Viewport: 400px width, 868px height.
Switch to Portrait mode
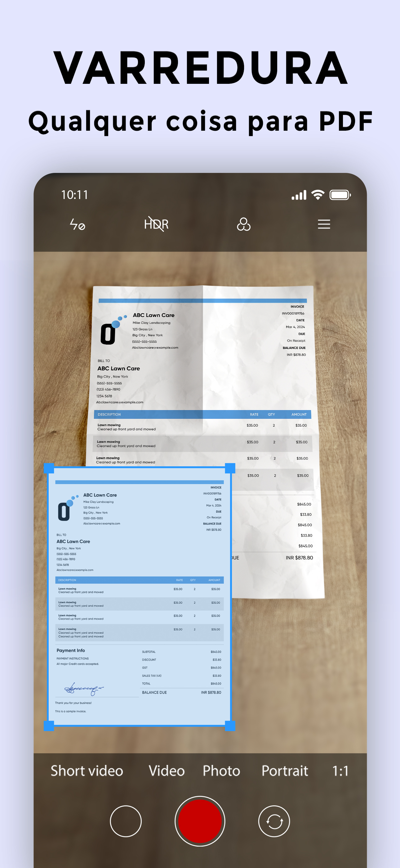tap(285, 771)
